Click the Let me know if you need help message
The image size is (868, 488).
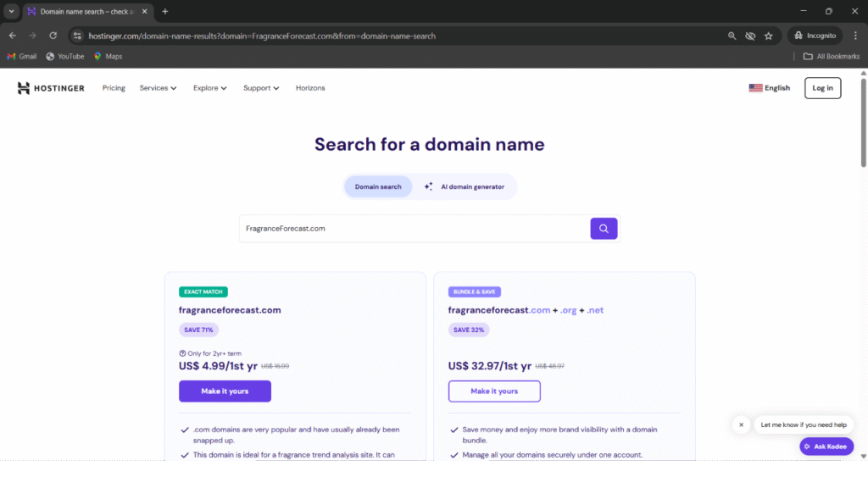click(x=804, y=425)
